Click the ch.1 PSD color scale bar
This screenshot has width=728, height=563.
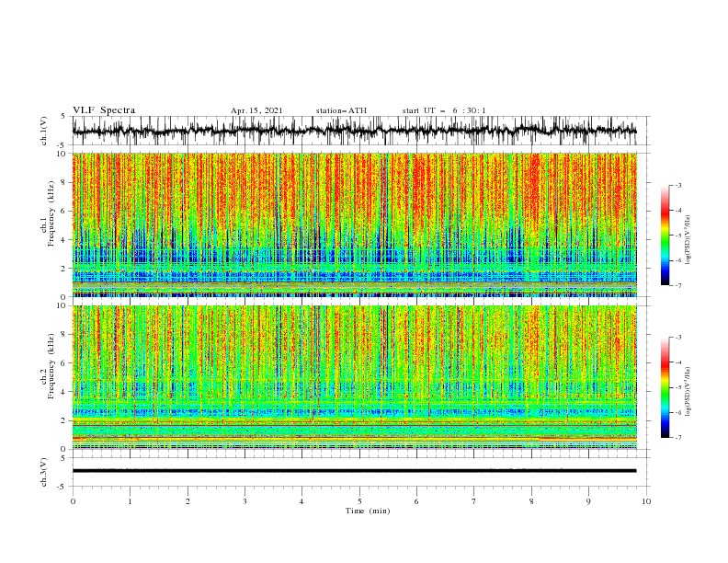point(665,236)
